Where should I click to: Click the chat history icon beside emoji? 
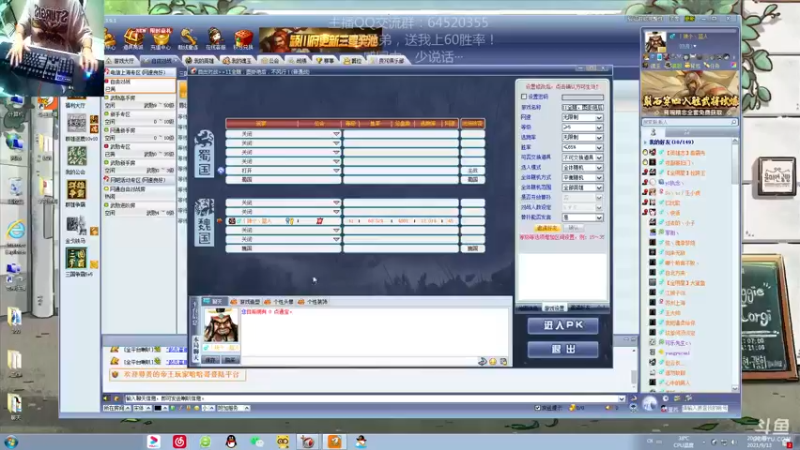pos(504,361)
